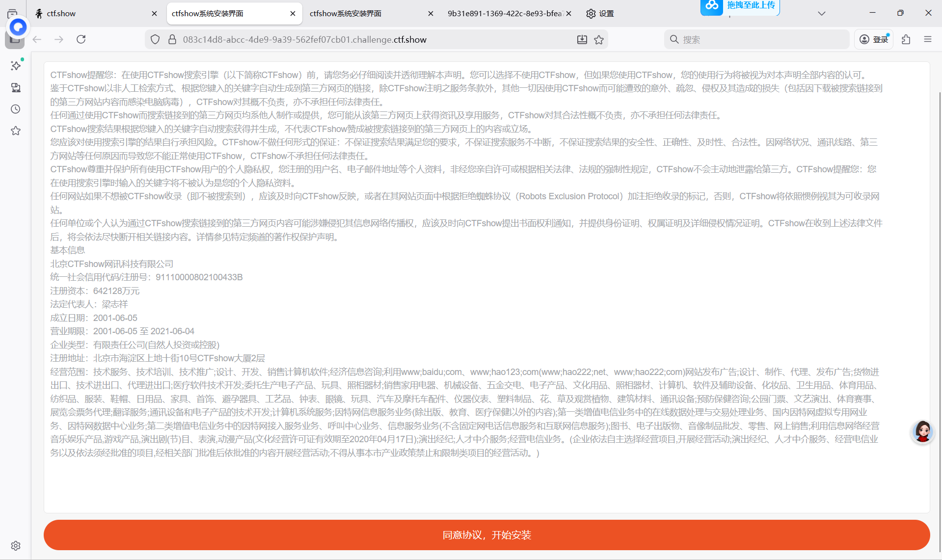Click the agree and start installation button
The width and height of the screenshot is (942, 560).
pos(486,535)
